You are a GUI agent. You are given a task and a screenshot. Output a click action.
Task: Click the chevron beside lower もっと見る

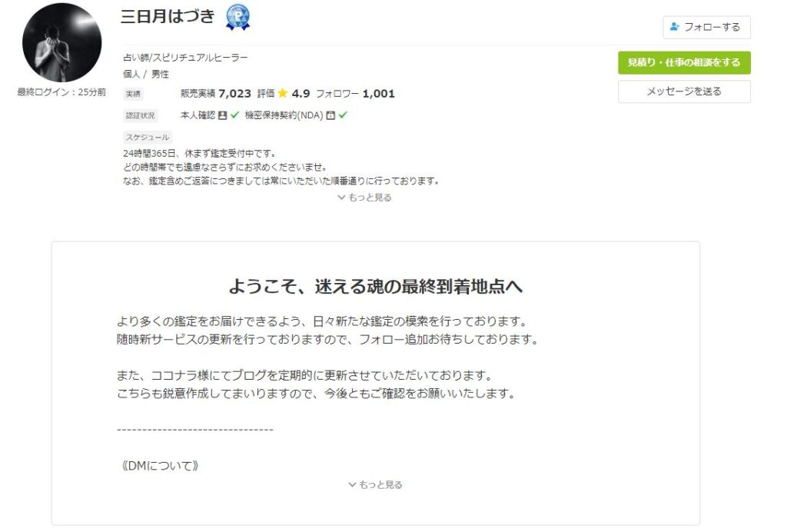[x=352, y=485]
